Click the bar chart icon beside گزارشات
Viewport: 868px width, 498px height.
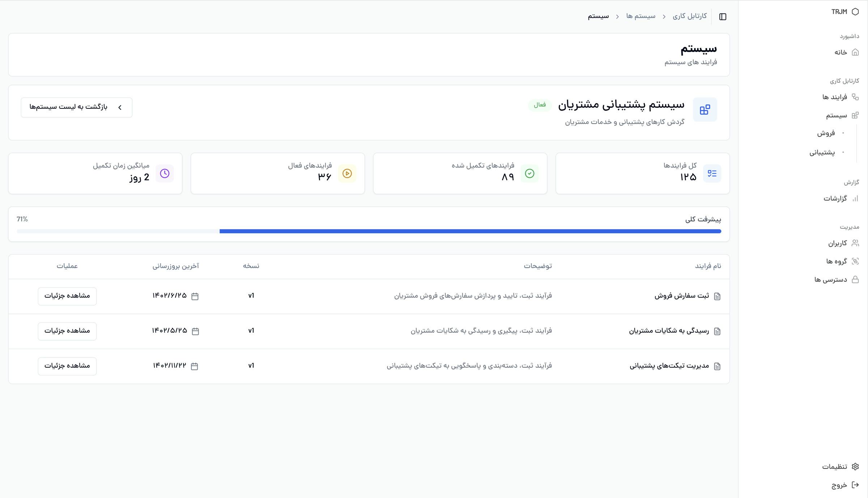[855, 198]
